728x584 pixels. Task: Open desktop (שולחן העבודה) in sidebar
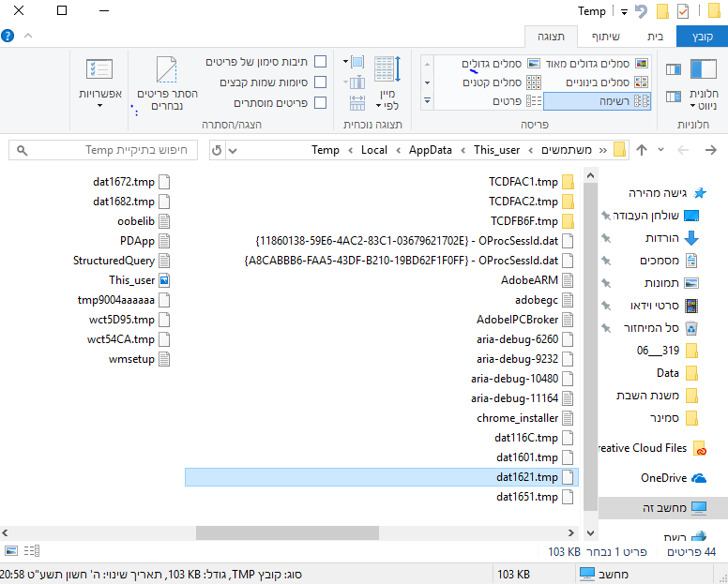click(x=655, y=216)
